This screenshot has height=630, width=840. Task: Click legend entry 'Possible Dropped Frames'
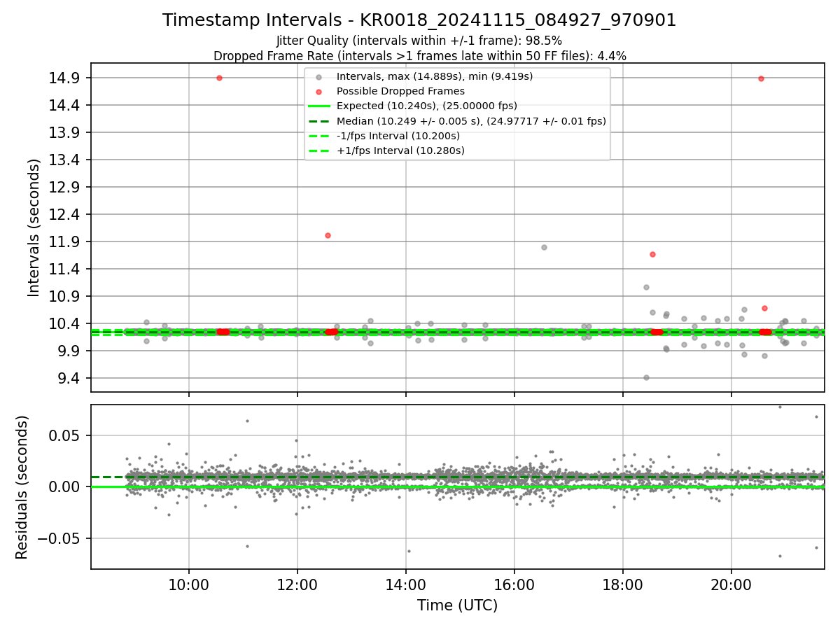point(400,91)
